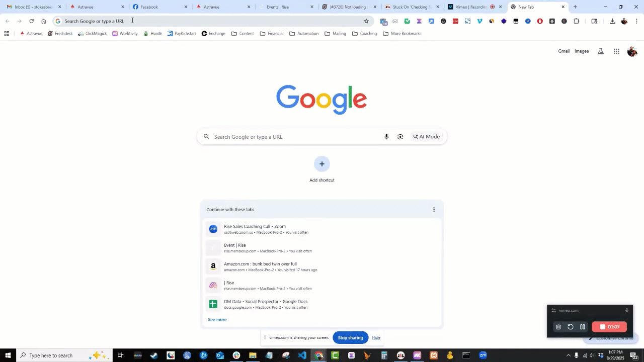
Task: Open the red Opera-style extension icon
Action: [x=540, y=21]
